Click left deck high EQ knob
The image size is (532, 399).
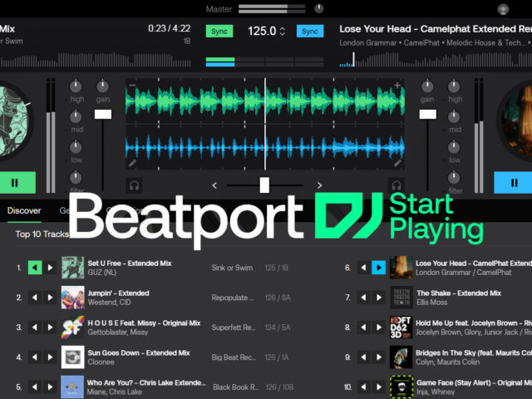(x=76, y=86)
